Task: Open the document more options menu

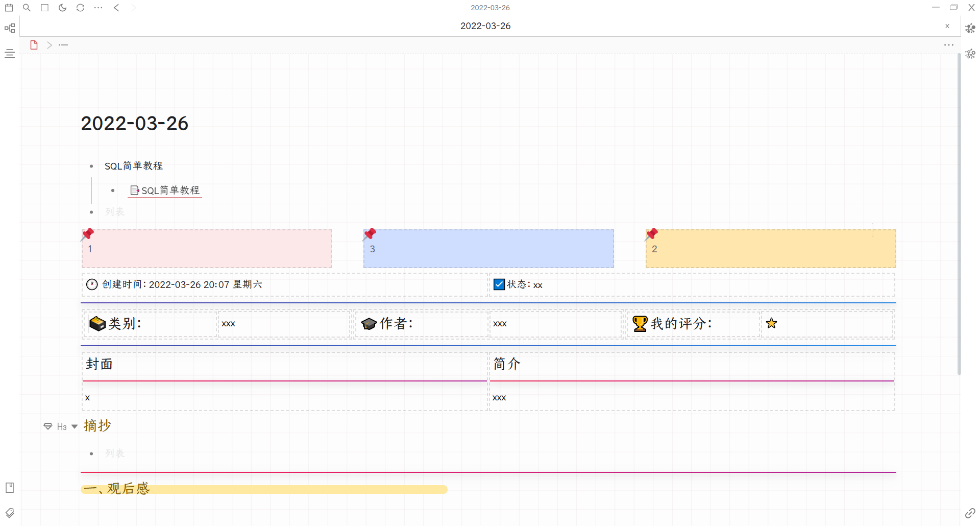Action: [949, 45]
